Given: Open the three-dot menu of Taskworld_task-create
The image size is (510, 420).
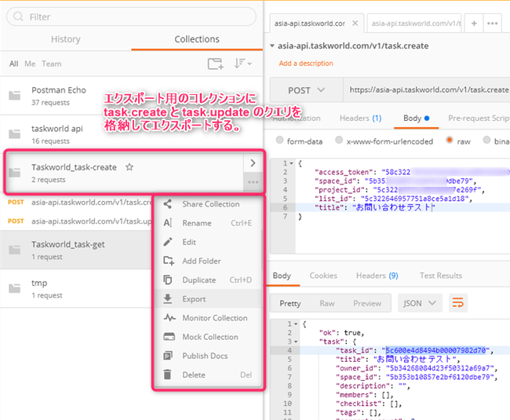Looking at the screenshot, I should [x=253, y=182].
